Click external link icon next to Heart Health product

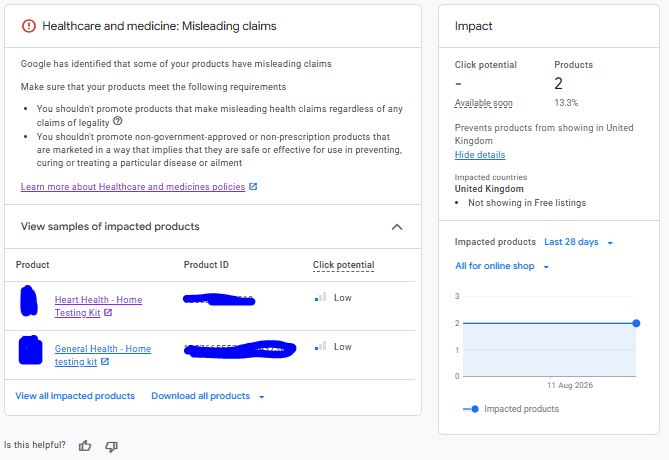click(108, 312)
